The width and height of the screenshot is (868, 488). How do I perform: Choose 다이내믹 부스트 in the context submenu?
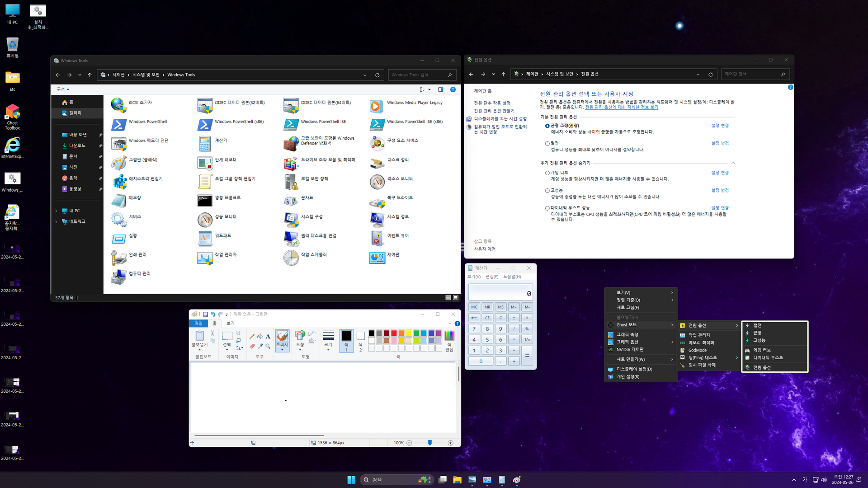click(x=768, y=358)
